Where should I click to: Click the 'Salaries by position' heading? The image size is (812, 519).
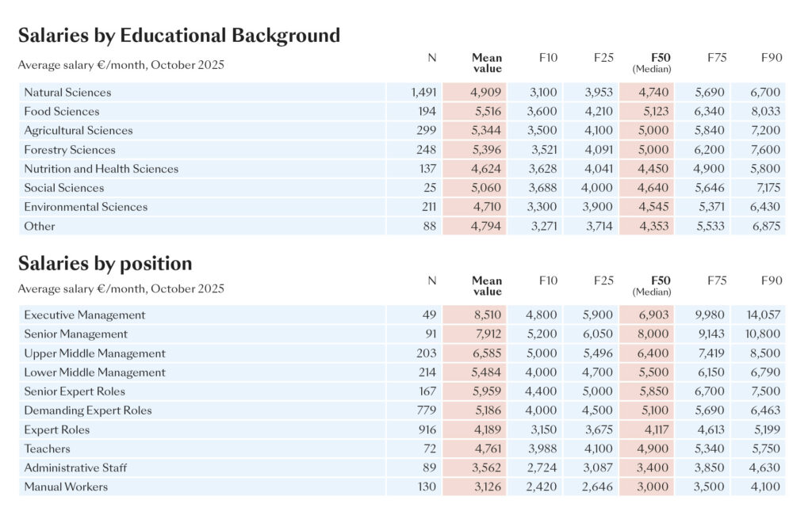tap(105, 263)
